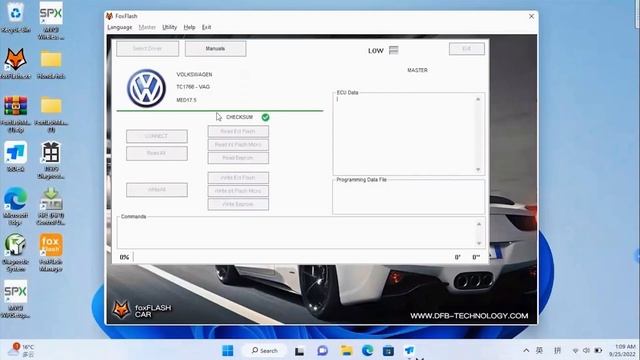The width and height of the screenshot is (640, 360).
Task: Open the Chat app on the taskbar
Action: tap(322, 350)
